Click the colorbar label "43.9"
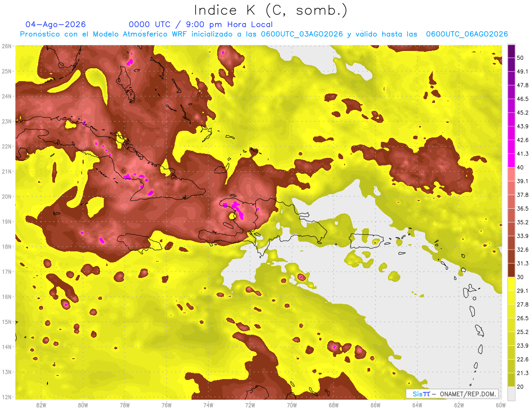The height and width of the screenshot is (411, 532). click(x=522, y=126)
